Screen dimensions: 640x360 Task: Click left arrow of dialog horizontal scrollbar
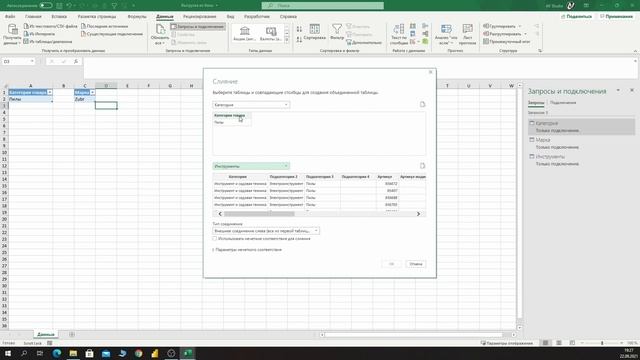point(220,214)
